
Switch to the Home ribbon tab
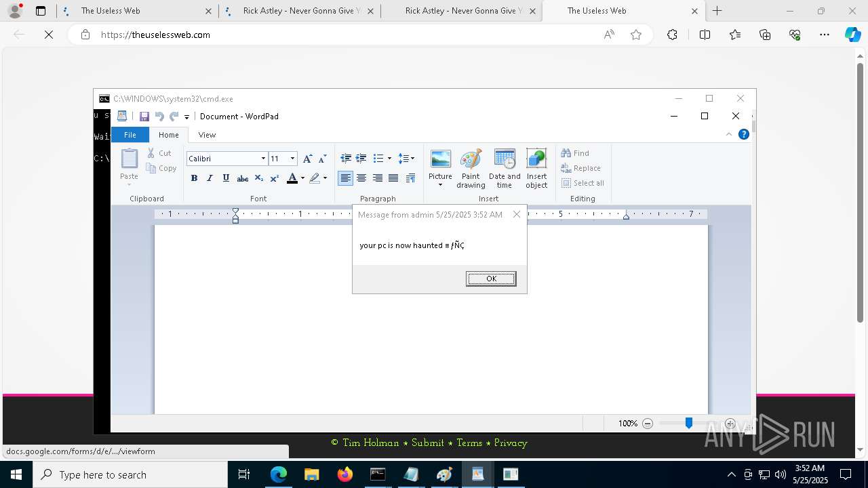pyautogui.click(x=169, y=135)
